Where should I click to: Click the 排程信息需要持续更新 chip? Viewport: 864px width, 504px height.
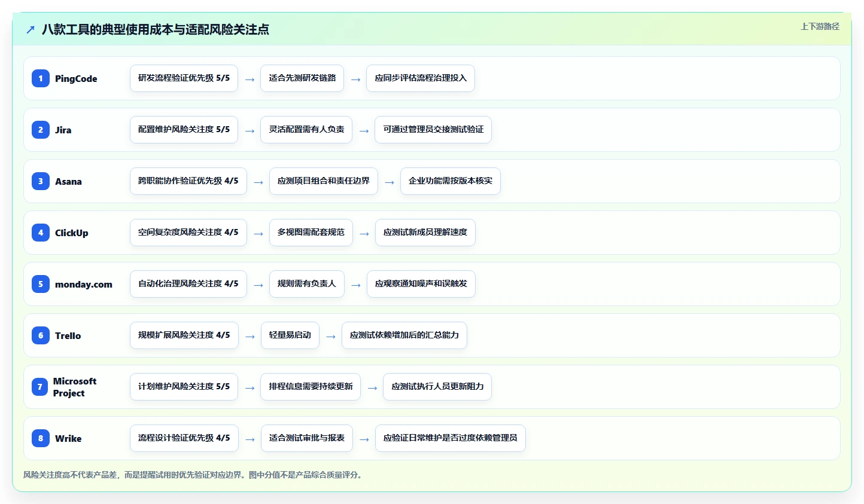311,387
